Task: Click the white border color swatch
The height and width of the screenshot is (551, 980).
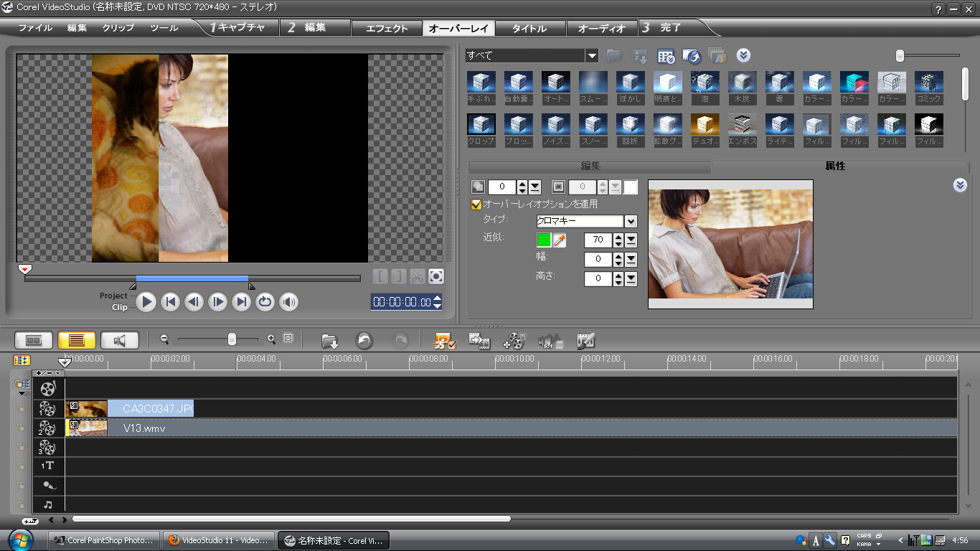Action: click(x=630, y=187)
